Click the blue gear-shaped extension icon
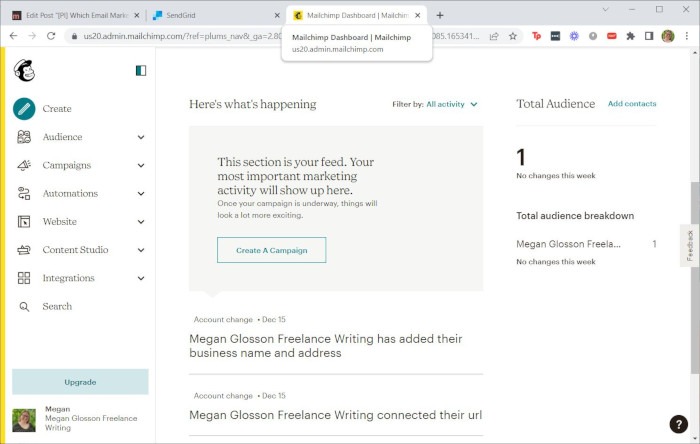700x444 pixels. coord(574,36)
